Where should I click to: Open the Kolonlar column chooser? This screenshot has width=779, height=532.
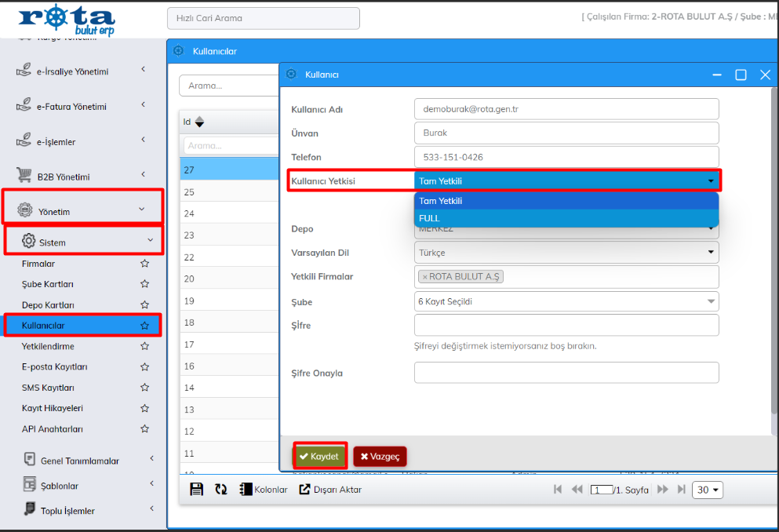[263, 490]
